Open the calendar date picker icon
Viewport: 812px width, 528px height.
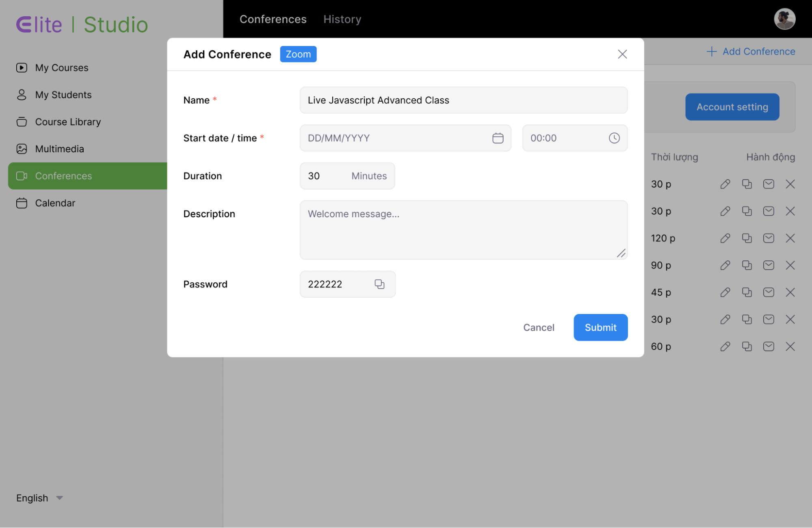498,138
